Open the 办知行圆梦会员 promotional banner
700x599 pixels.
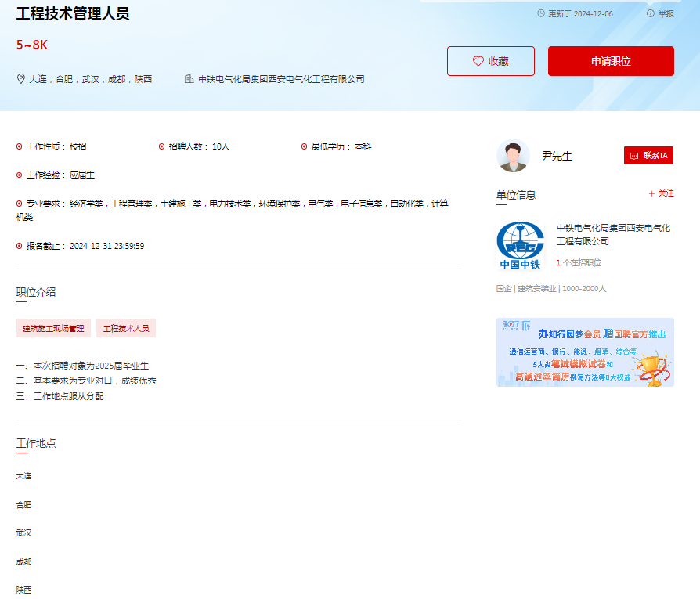coord(585,352)
